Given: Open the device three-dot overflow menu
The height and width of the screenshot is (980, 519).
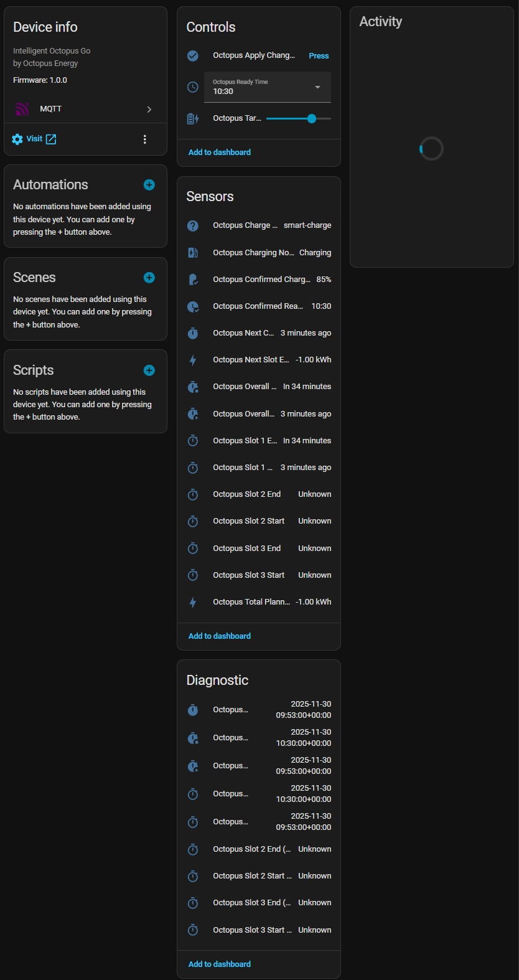Looking at the screenshot, I should (x=145, y=139).
